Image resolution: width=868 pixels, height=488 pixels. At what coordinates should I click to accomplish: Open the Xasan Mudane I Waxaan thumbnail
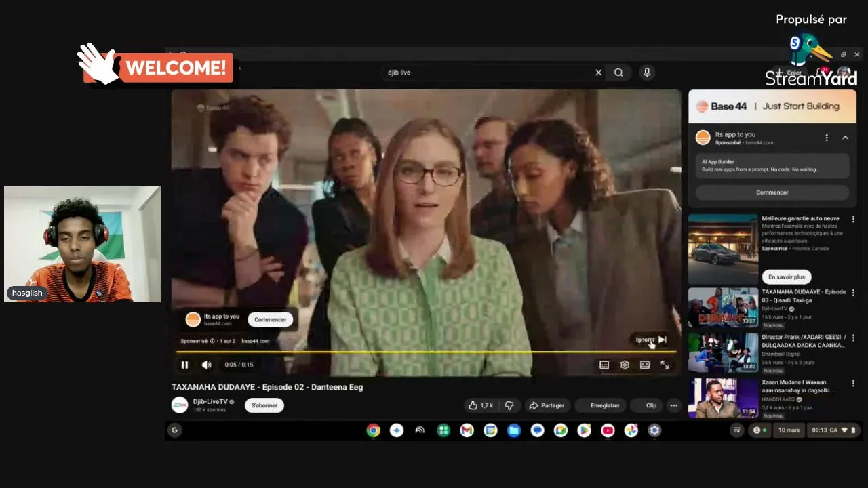coord(723,397)
